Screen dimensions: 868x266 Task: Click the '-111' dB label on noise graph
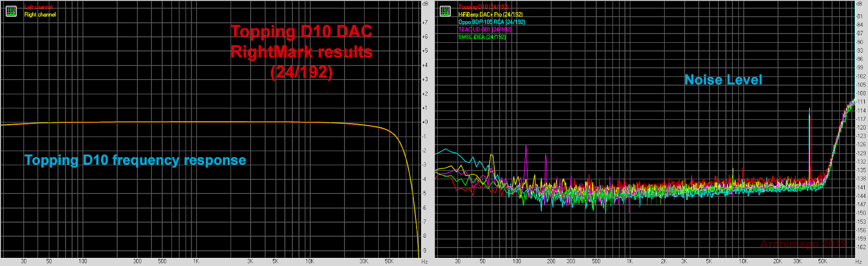pyautogui.click(x=861, y=102)
